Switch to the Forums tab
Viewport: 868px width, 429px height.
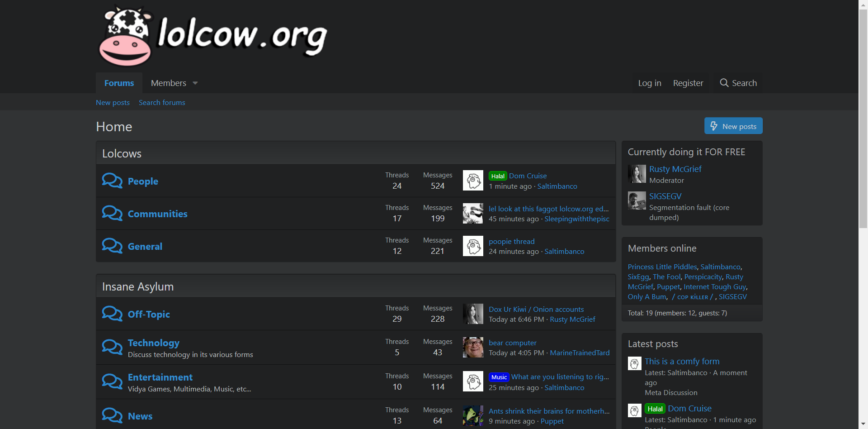point(119,83)
